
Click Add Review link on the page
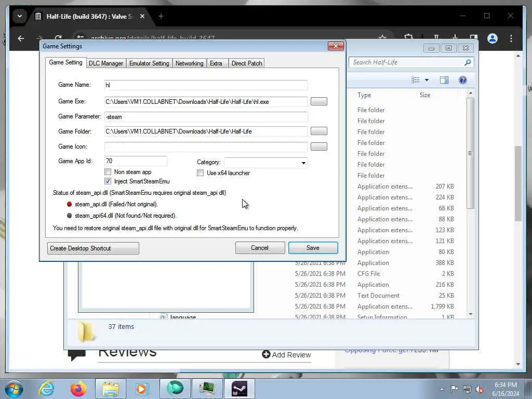[287, 354]
